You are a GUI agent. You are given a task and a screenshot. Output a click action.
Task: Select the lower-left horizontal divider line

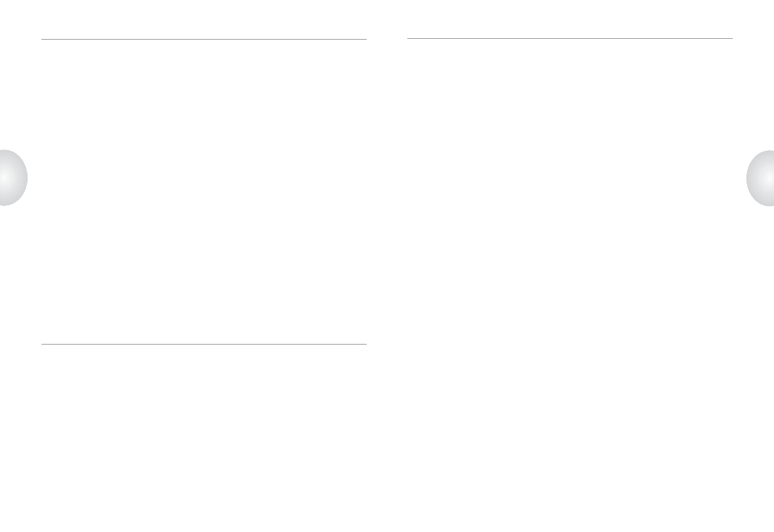coord(204,344)
